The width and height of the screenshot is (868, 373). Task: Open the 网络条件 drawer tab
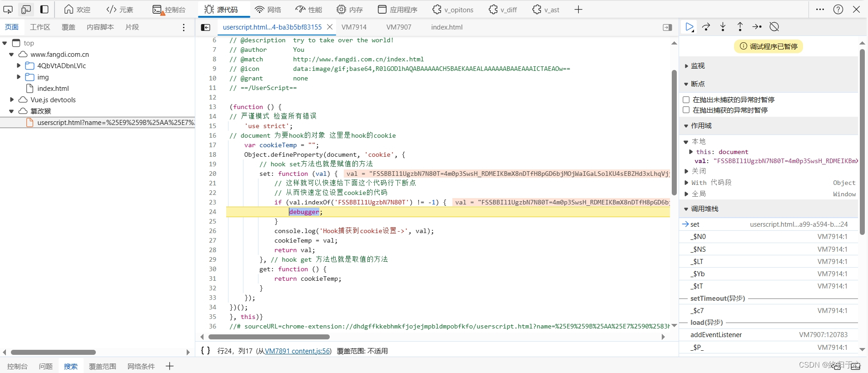point(141,366)
